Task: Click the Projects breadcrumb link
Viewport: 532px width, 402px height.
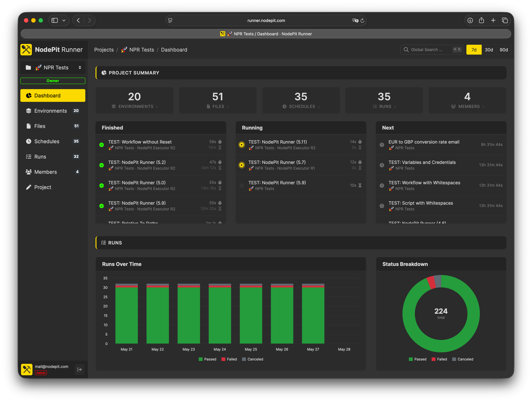Action: pos(104,50)
